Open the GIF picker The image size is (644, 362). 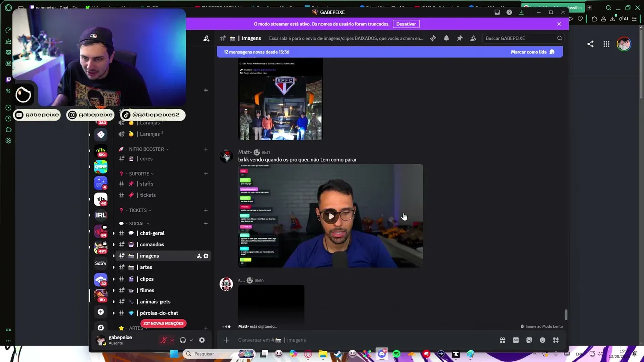[516, 340]
